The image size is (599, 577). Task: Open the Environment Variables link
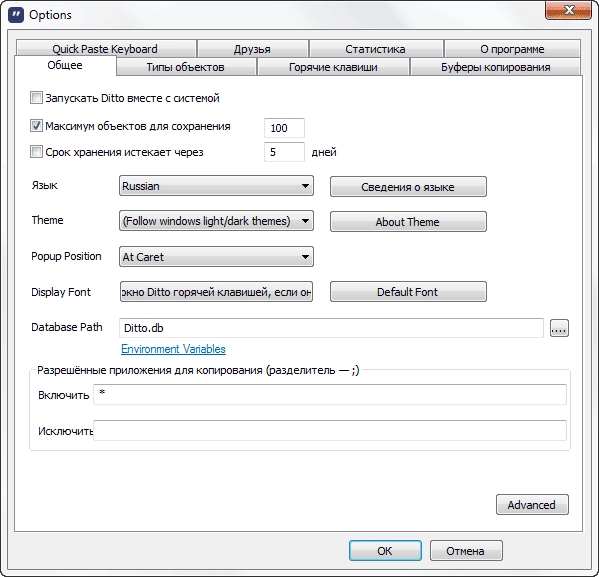173,349
